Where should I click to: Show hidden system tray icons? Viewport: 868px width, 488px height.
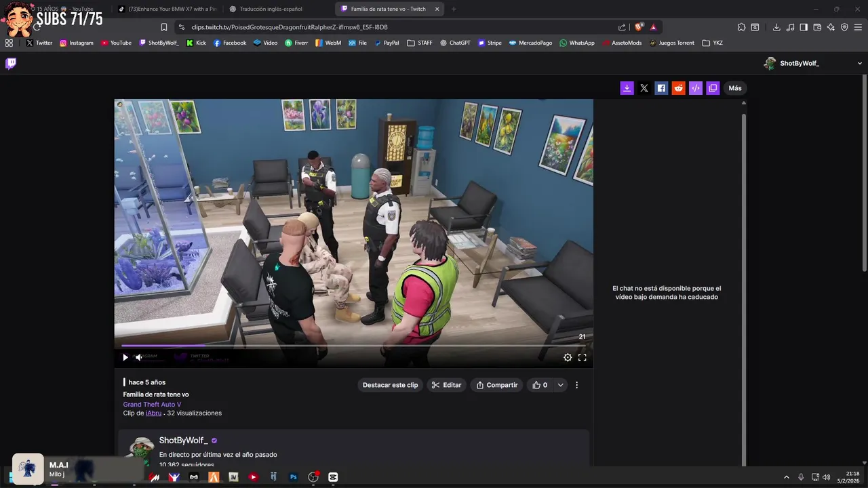(x=787, y=477)
